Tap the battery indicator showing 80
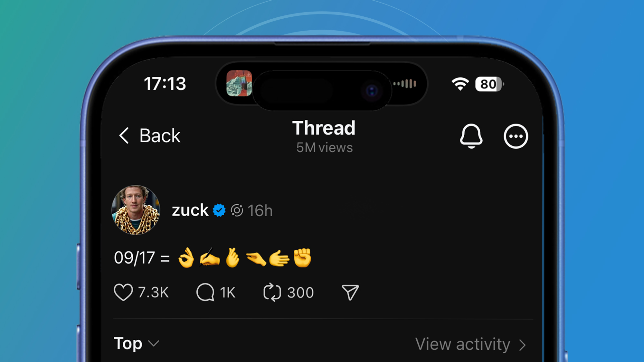 tap(489, 84)
